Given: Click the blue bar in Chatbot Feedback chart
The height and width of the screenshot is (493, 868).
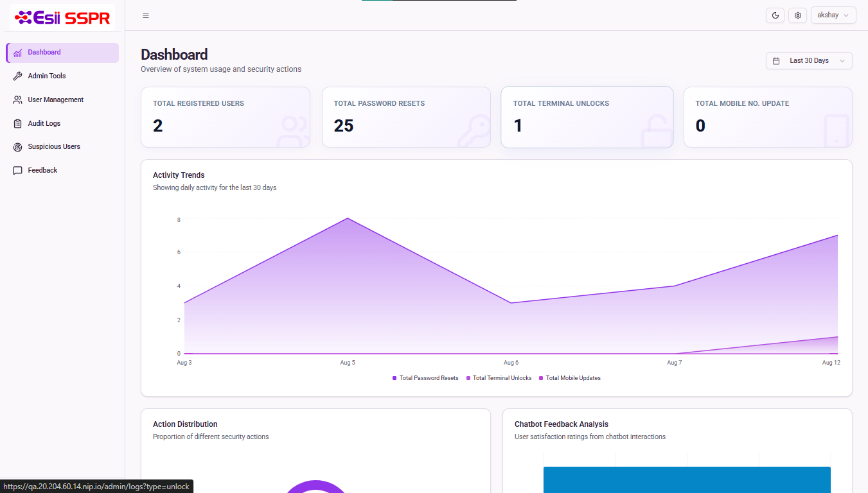Looking at the screenshot, I should click(687, 480).
